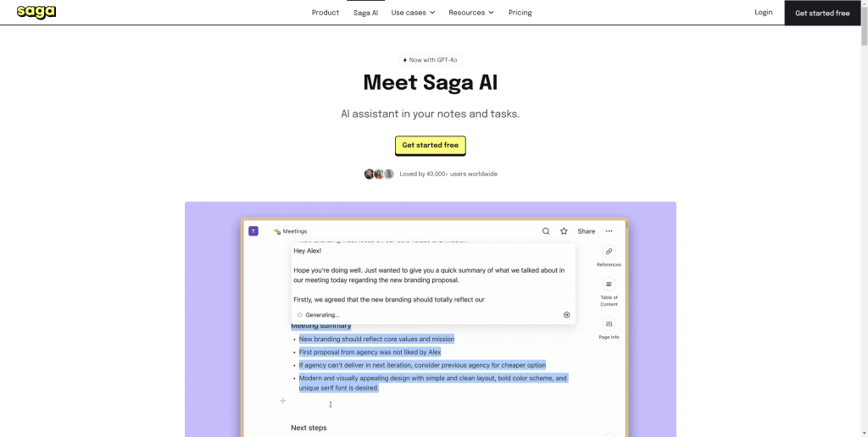Click the Saga logo

click(36, 12)
